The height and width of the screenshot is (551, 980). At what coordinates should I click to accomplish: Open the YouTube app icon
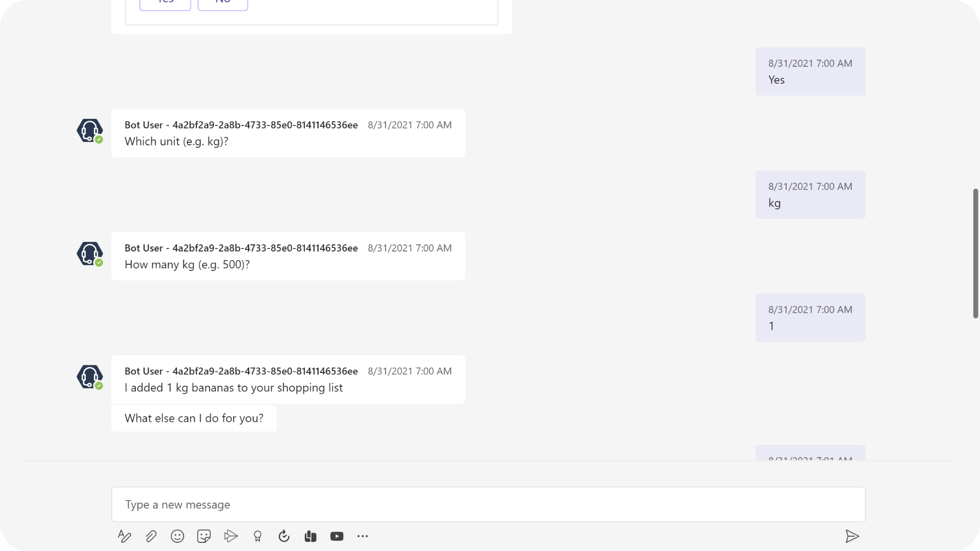[x=337, y=536]
